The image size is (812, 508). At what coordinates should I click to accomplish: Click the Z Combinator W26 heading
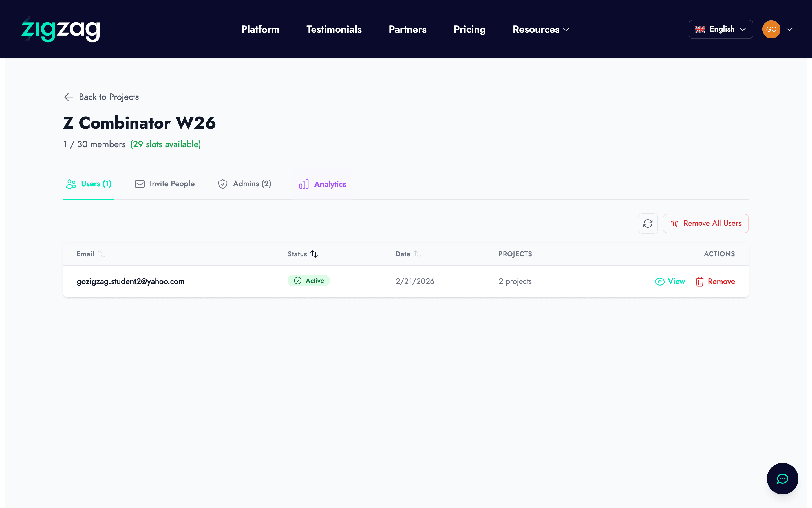point(139,123)
